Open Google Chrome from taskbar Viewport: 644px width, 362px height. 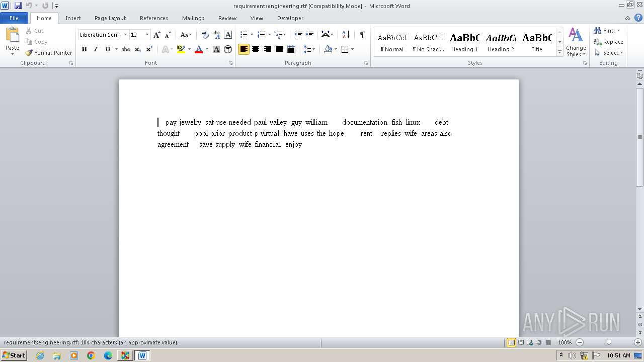pos(91,355)
